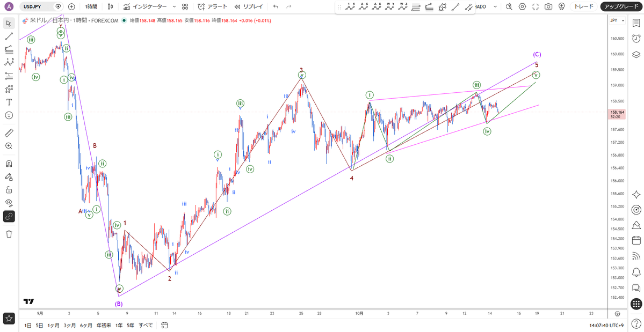The width and height of the screenshot is (644, 332).
Task: Open the watchlist panel
Action: pos(636,24)
